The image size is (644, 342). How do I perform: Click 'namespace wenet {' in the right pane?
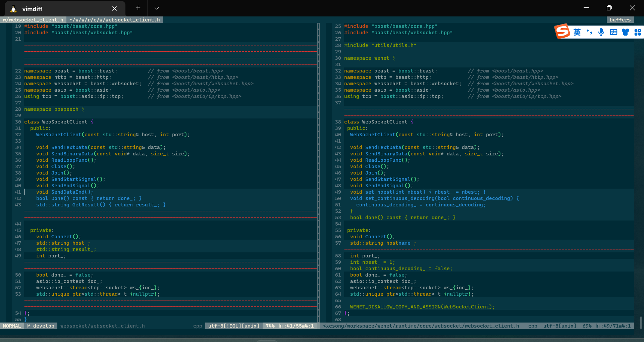click(x=370, y=58)
